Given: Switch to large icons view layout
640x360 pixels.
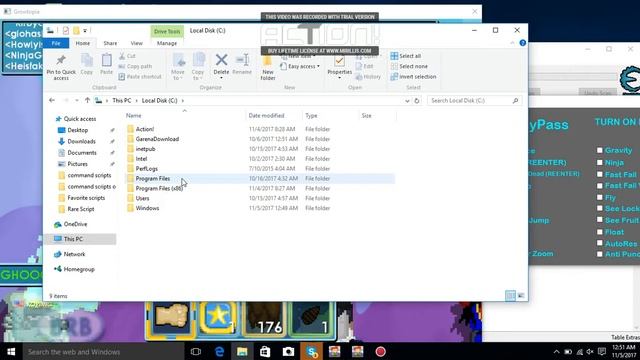Looking at the screenshot, I should tap(521, 296).
